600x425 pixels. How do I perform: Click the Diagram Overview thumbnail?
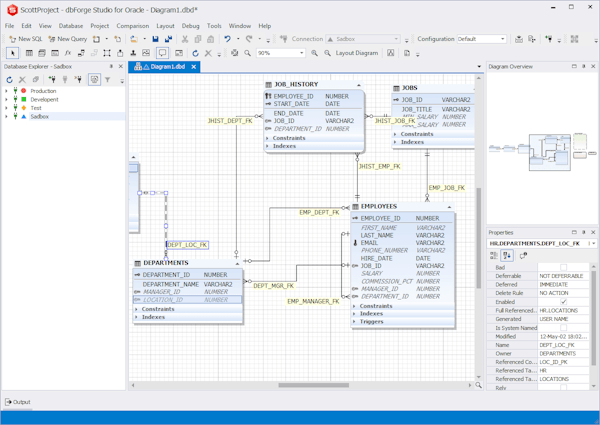[538, 150]
